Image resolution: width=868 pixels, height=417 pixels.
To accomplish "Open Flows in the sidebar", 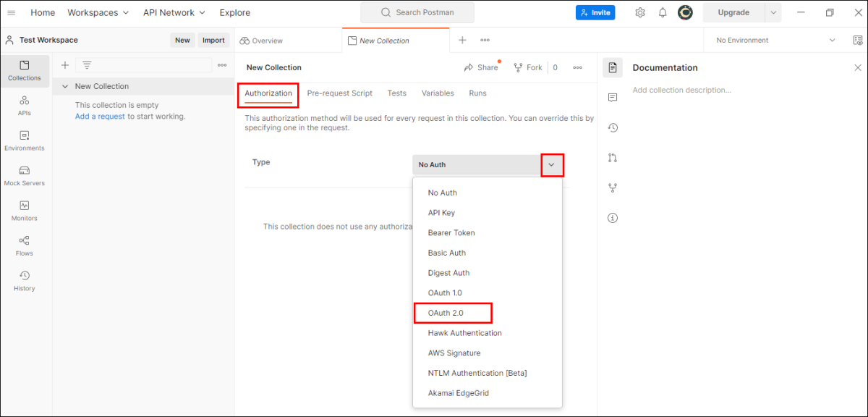I will [25, 246].
